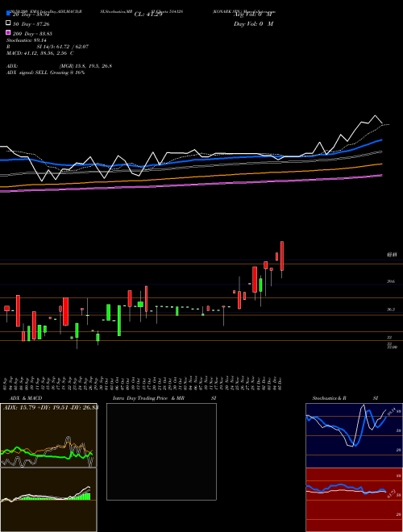Click the 39.6 price axis label

pos(391,281)
